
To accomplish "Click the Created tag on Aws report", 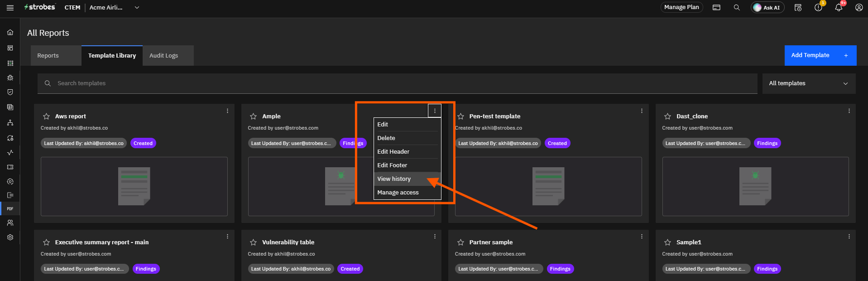I will pyautogui.click(x=143, y=143).
